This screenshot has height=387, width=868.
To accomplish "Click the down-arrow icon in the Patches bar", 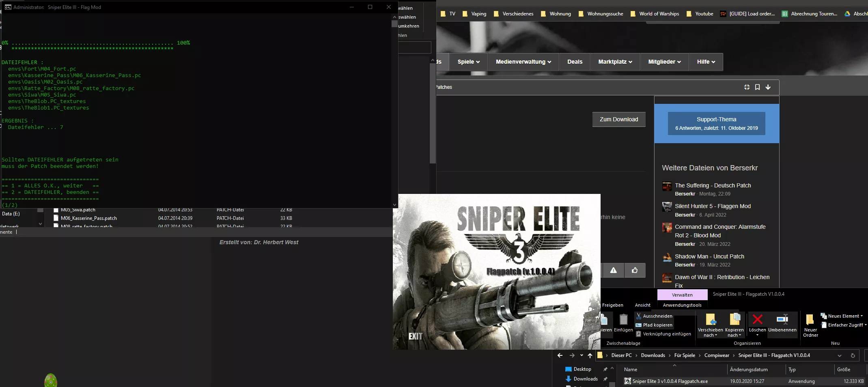I will 768,87.
